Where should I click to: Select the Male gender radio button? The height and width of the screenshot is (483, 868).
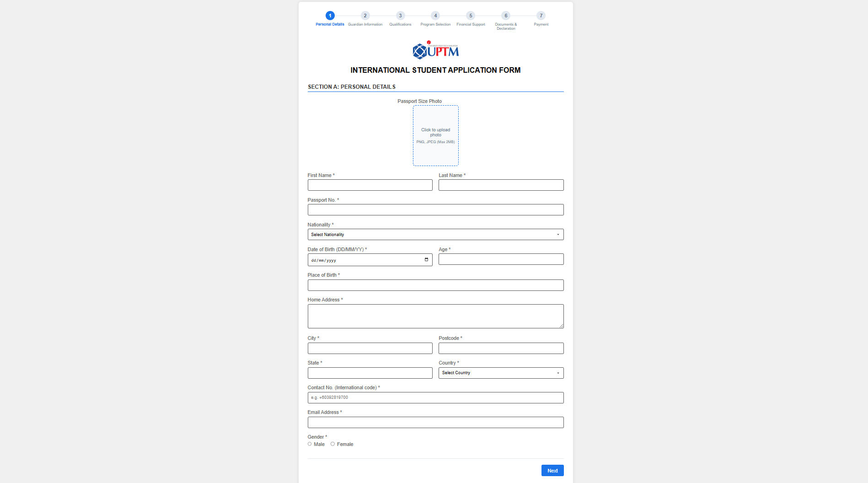click(x=310, y=444)
